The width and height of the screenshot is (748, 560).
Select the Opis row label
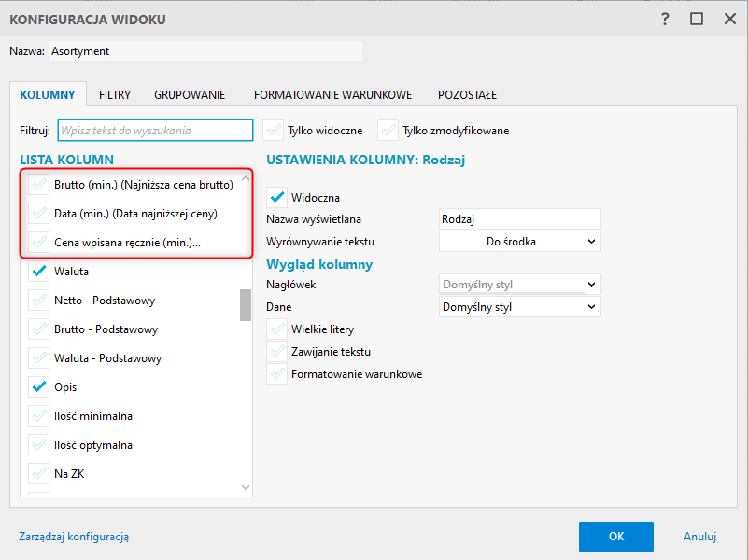pyautogui.click(x=65, y=387)
